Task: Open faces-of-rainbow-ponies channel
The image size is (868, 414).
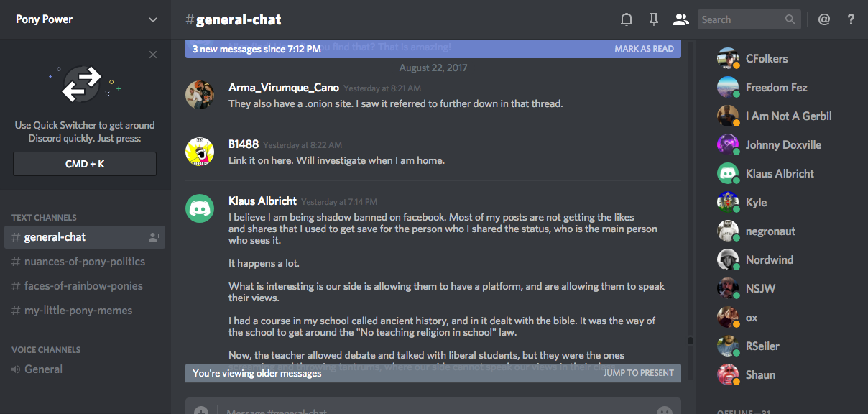Action: coord(83,286)
